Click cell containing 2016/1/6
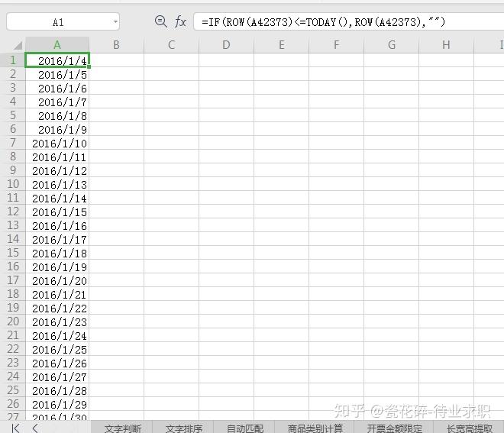Image resolution: width=504 pixels, height=433 pixels. pyautogui.click(x=57, y=88)
